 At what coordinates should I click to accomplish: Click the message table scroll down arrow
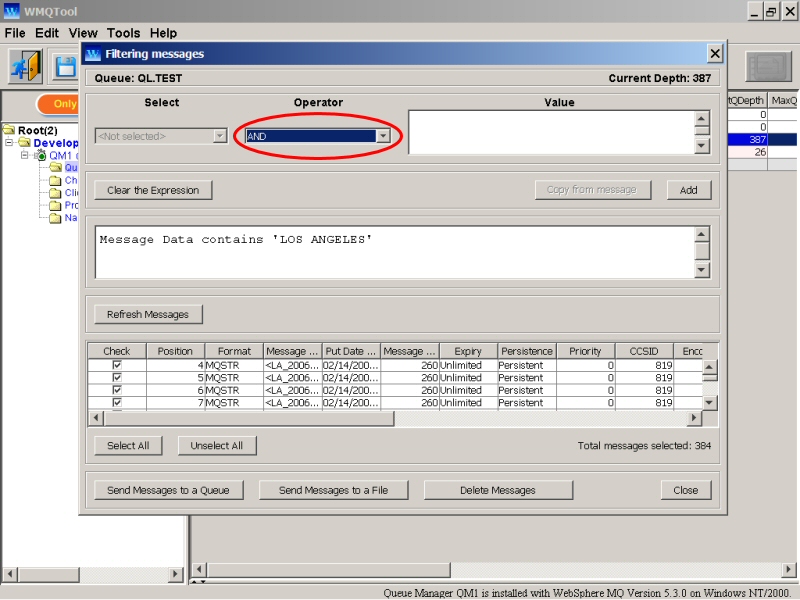[710, 403]
